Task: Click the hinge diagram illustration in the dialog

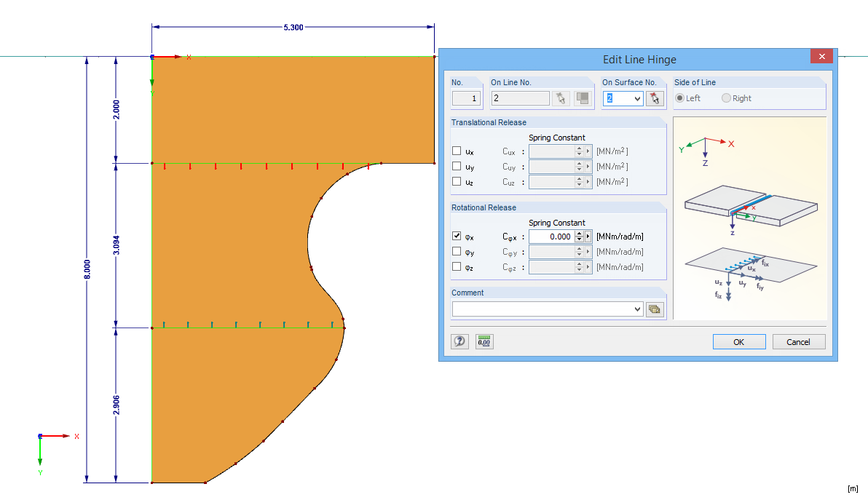Action: point(750,218)
